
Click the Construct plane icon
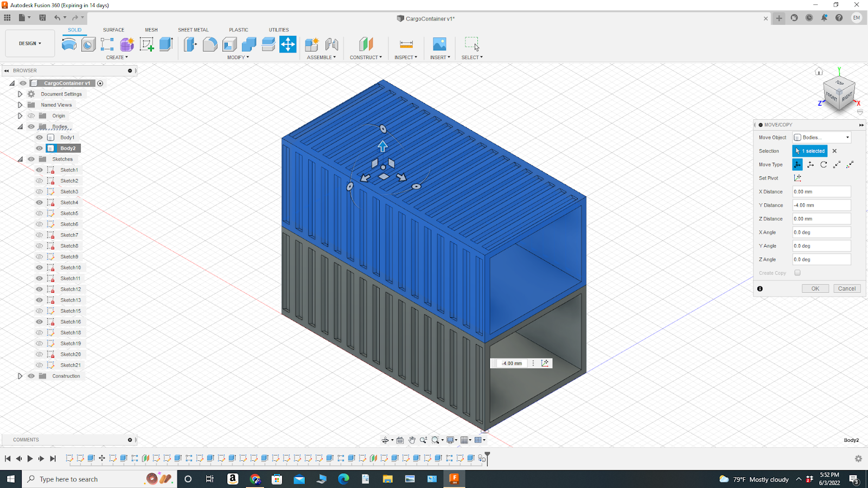point(366,44)
